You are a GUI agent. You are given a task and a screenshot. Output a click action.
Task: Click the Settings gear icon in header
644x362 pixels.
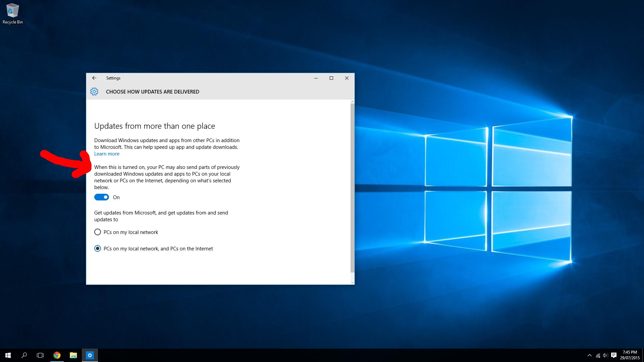click(94, 92)
